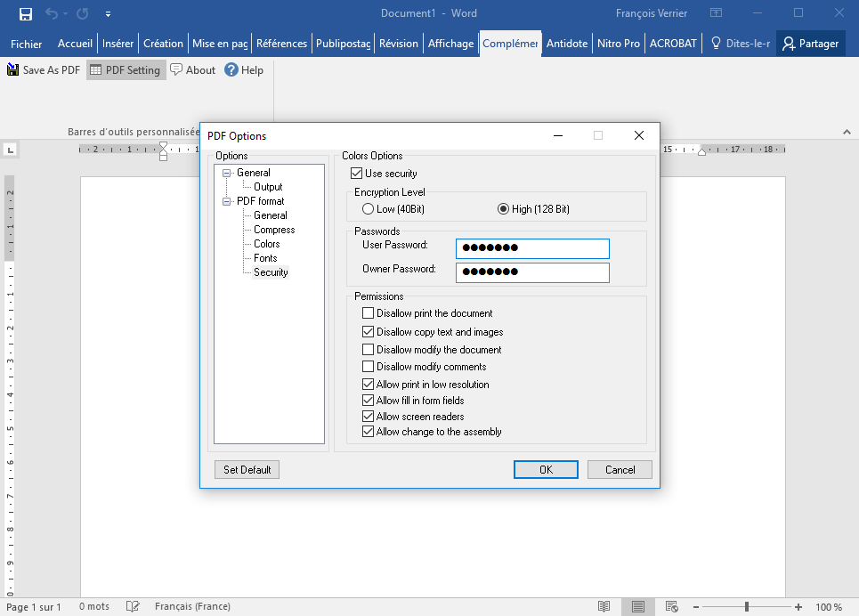Uncheck the Use security checkbox
This screenshot has width=859, height=616.
coord(357,174)
